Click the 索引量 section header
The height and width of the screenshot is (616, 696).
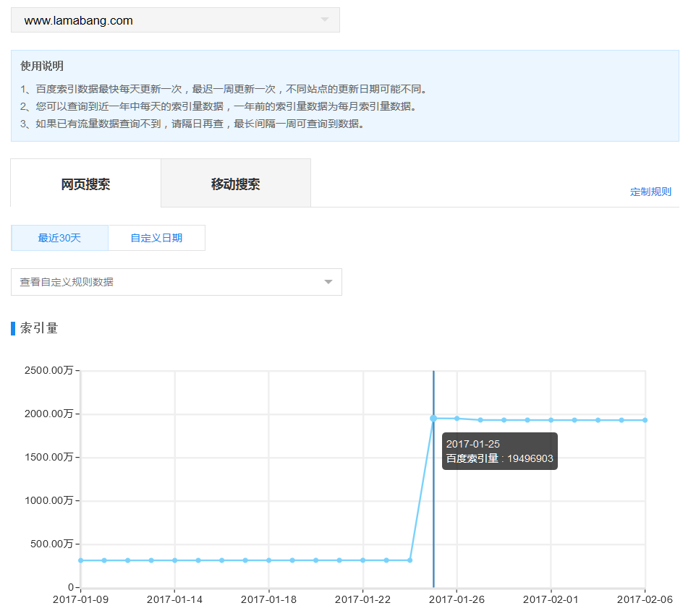click(x=33, y=328)
